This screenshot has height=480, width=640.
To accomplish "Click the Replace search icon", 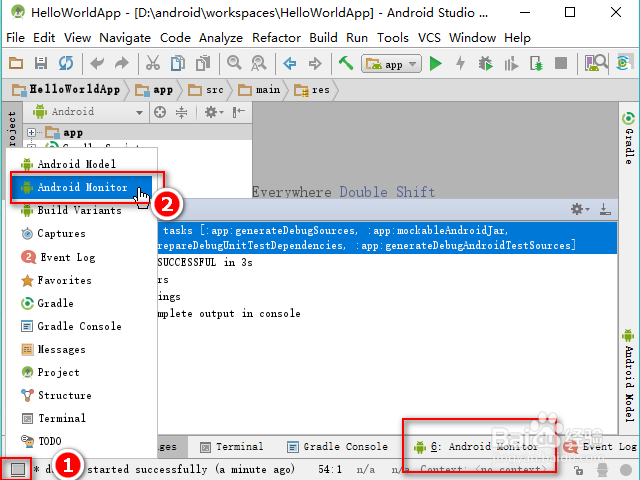I will 258,63.
